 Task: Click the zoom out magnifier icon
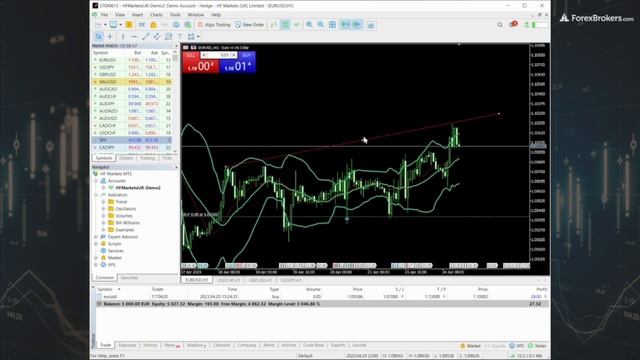(321, 25)
